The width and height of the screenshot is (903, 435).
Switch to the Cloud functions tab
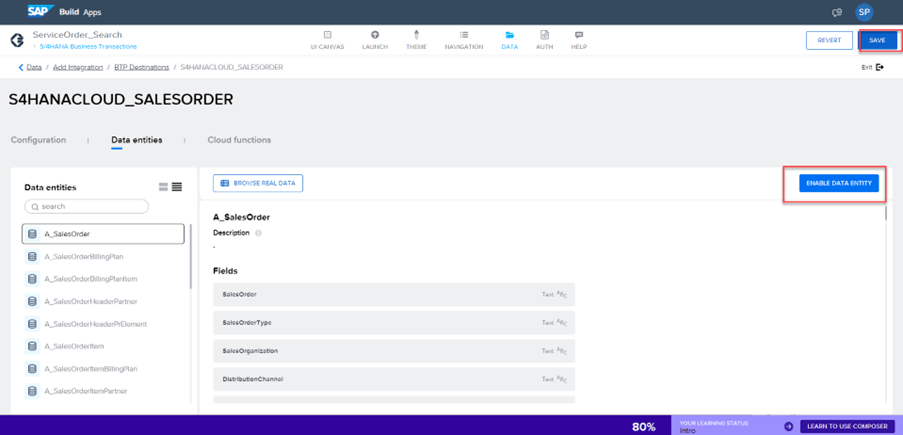point(239,140)
